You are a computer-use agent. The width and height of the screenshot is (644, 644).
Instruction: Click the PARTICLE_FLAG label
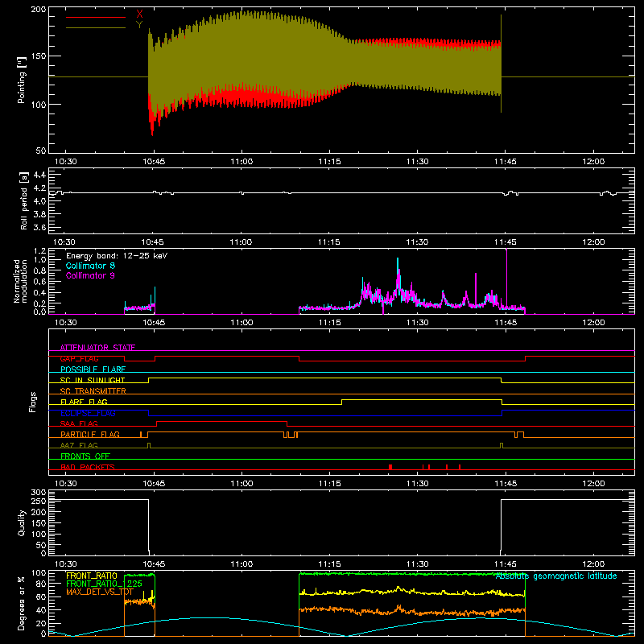[90, 435]
